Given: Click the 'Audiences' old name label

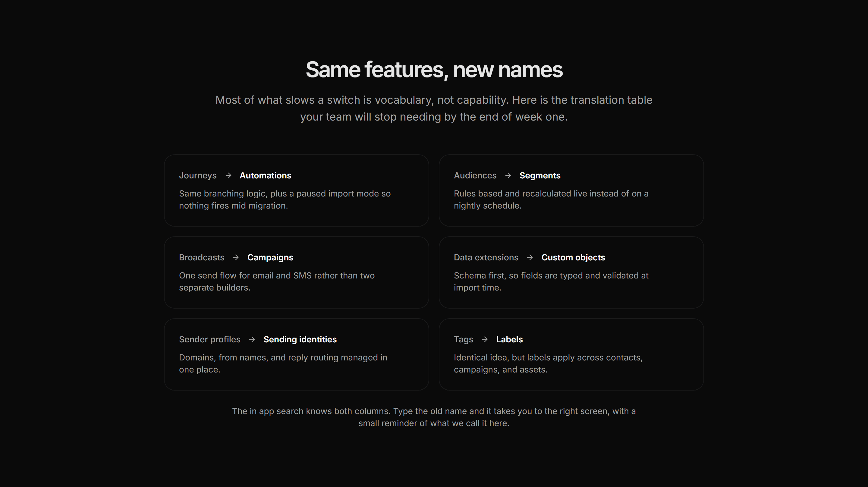Looking at the screenshot, I should pyautogui.click(x=475, y=176).
